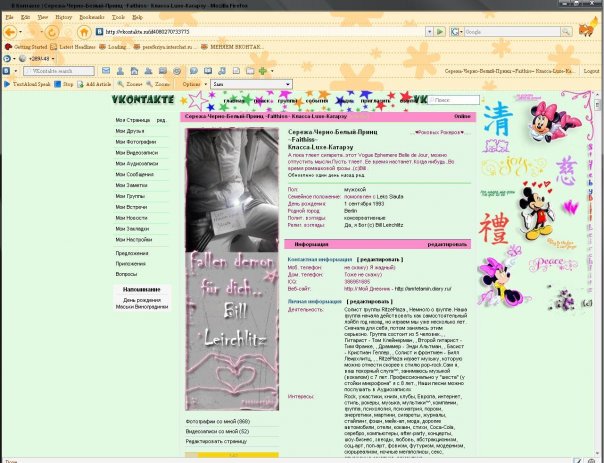Open Мои Группы in the sidebar
This screenshot has height=463, width=604.
(130, 196)
